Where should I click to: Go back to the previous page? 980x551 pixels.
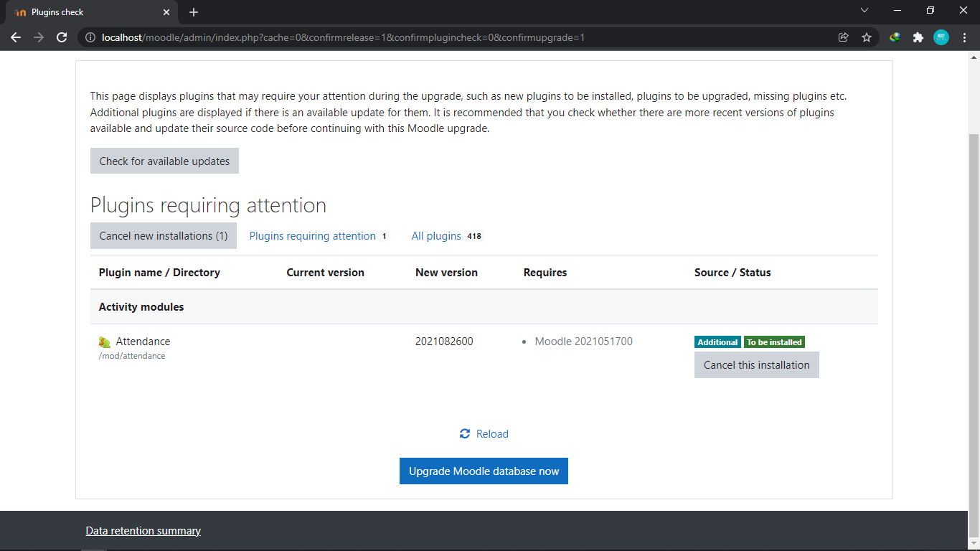click(x=16, y=37)
